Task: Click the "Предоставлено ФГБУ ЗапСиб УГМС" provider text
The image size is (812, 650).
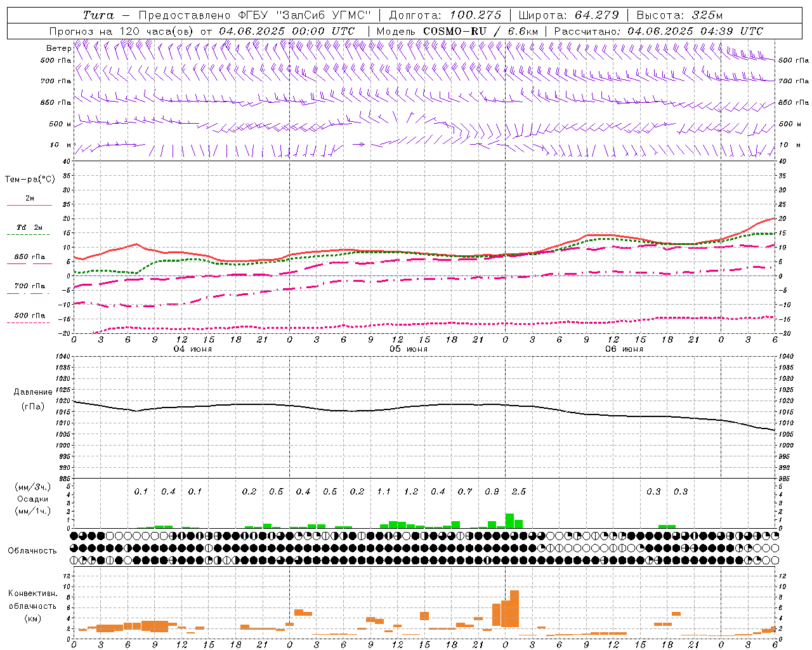Action: coord(254,15)
